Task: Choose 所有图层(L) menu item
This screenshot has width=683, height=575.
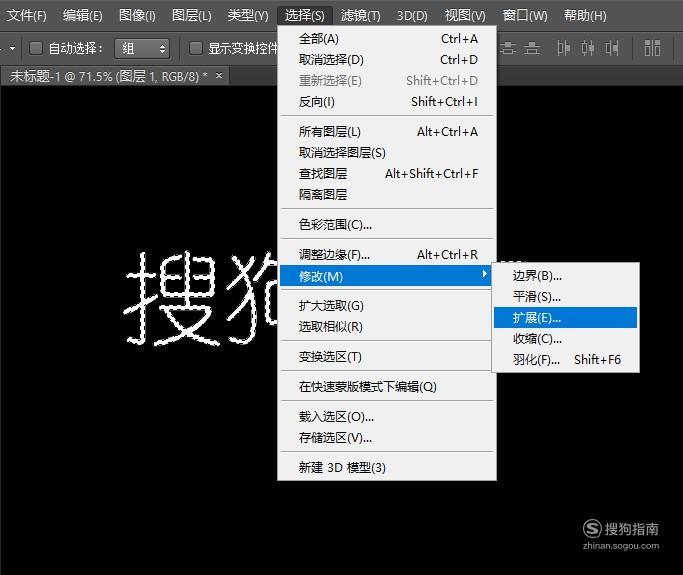Action: pyautogui.click(x=387, y=132)
